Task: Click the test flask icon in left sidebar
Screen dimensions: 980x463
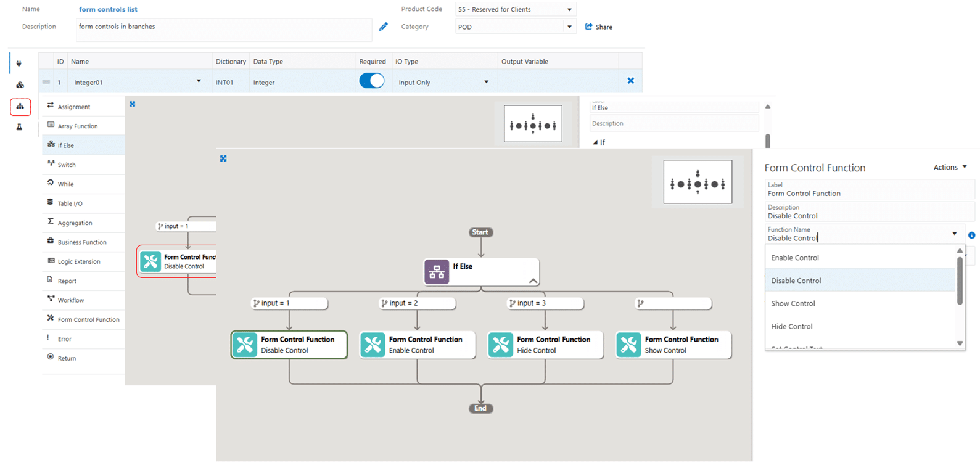Action: 20,127
